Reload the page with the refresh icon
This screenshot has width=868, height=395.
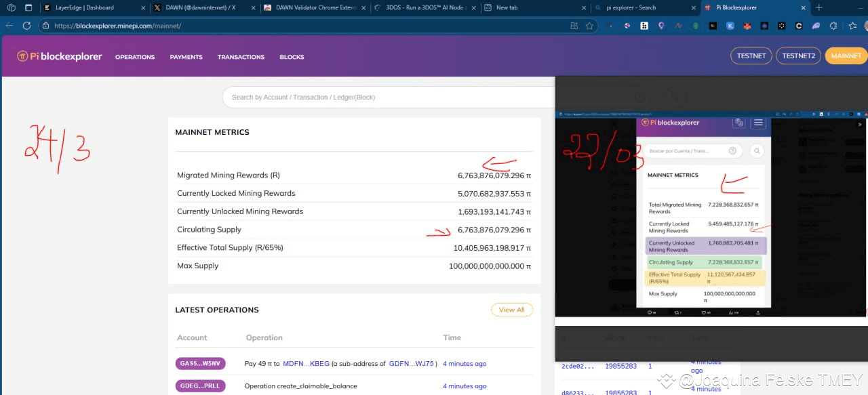pyautogui.click(x=26, y=26)
